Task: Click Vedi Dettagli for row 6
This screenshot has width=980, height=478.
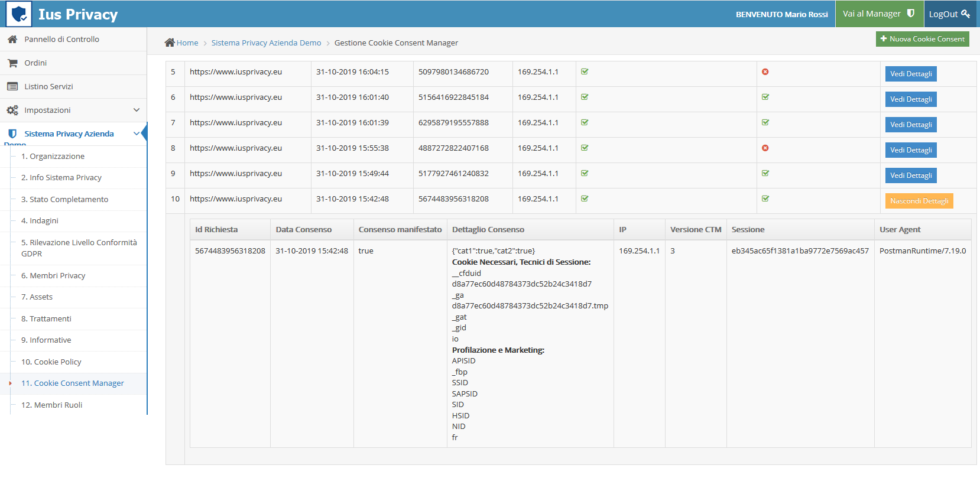Action: (911, 99)
